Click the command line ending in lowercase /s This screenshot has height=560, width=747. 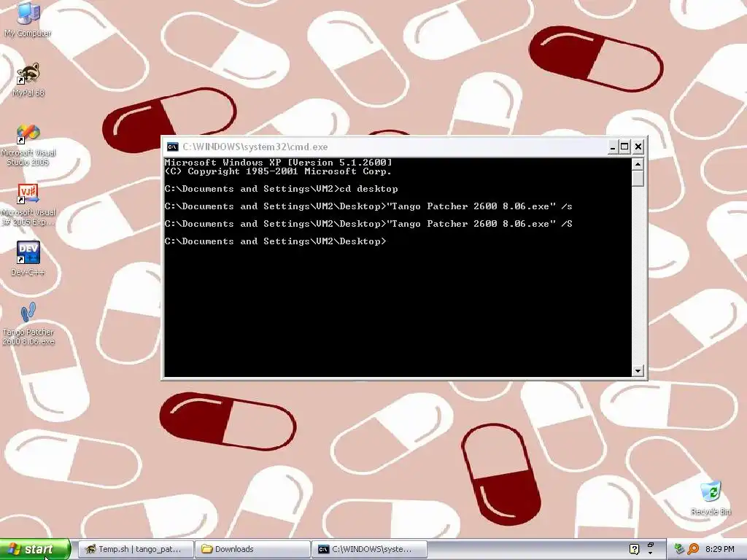pyautogui.click(x=368, y=206)
